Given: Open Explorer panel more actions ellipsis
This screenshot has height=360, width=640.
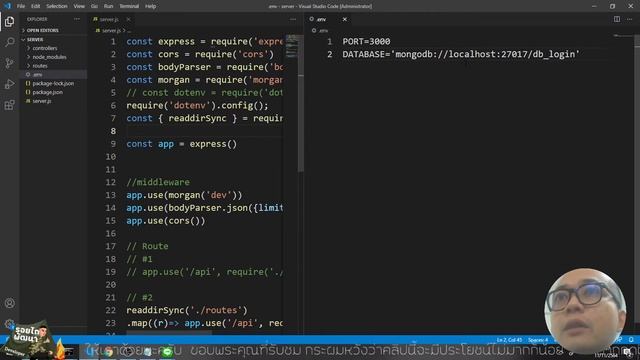Looking at the screenshot, I should (77, 19).
